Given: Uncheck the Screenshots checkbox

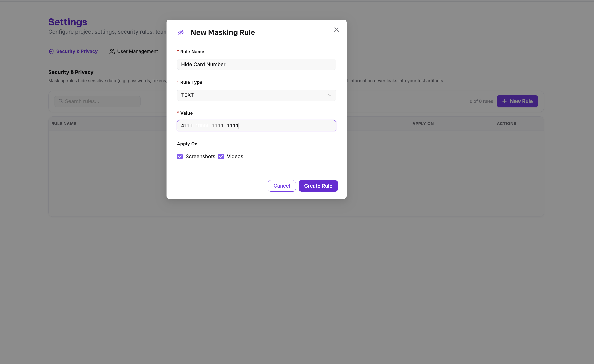Looking at the screenshot, I should [x=180, y=157].
